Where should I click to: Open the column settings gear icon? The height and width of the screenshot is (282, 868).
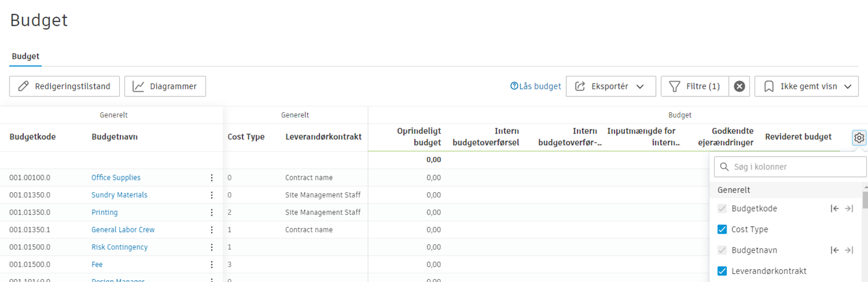click(x=859, y=137)
